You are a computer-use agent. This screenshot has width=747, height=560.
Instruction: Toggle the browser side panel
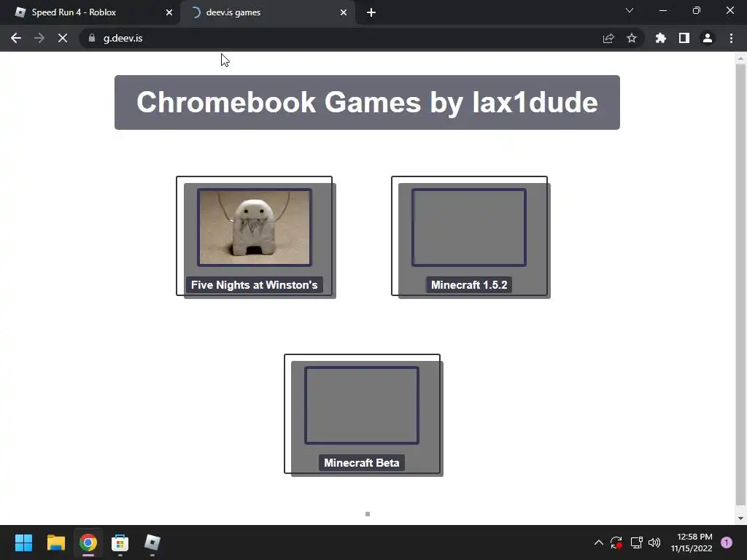(684, 38)
